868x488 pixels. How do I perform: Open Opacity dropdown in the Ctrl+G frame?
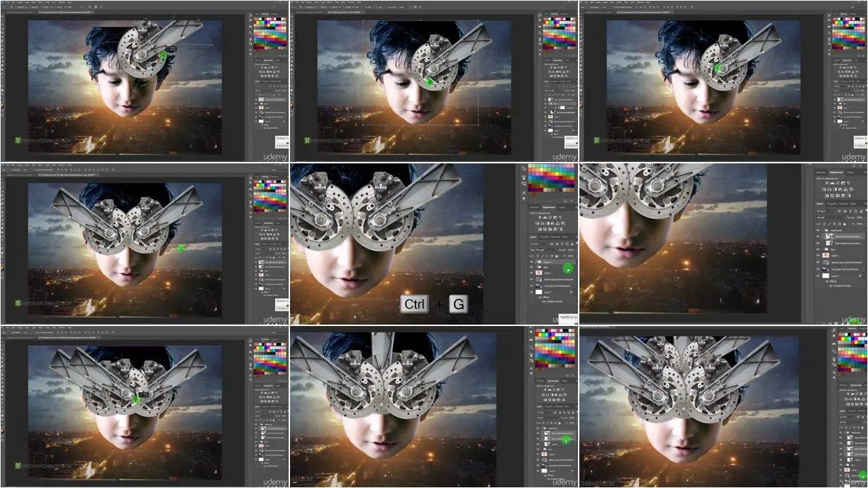570,250
